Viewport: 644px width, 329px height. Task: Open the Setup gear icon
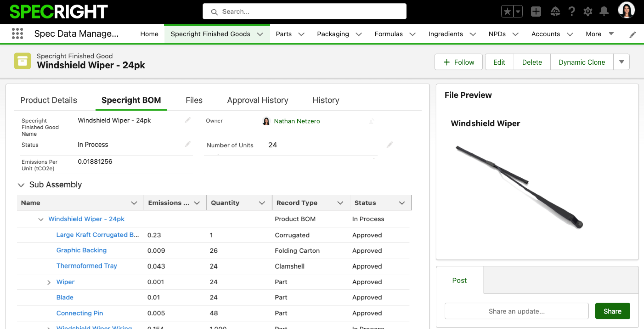(x=588, y=12)
